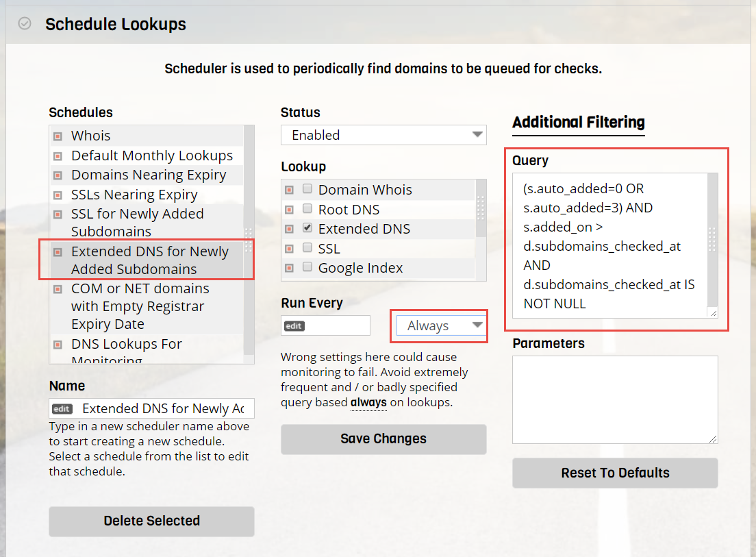Select COM or NET domains with Empty Registrar schedule
Viewport: 756px width, 557px height.
coord(147,306)
